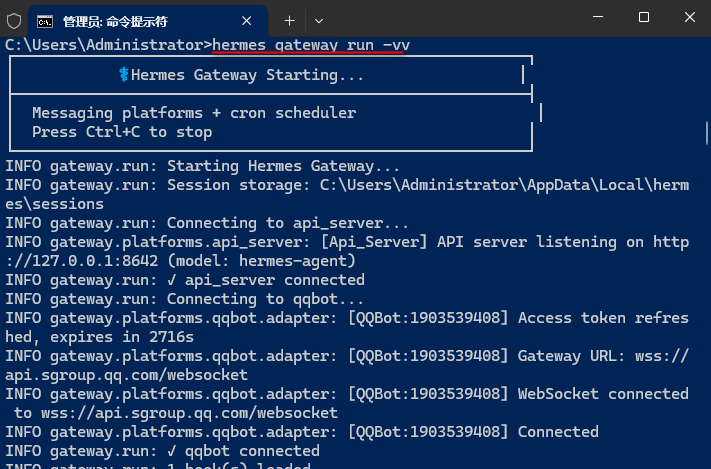Open a new terminal tab with plus icon
This screenshot has height=469, width=711.
289,21
